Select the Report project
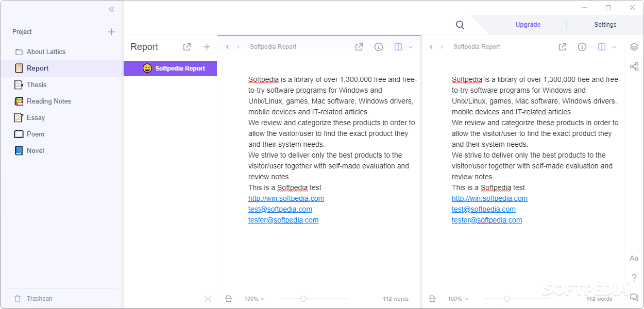Viewport: 644px width, 309px height. [x=62, y=68]
